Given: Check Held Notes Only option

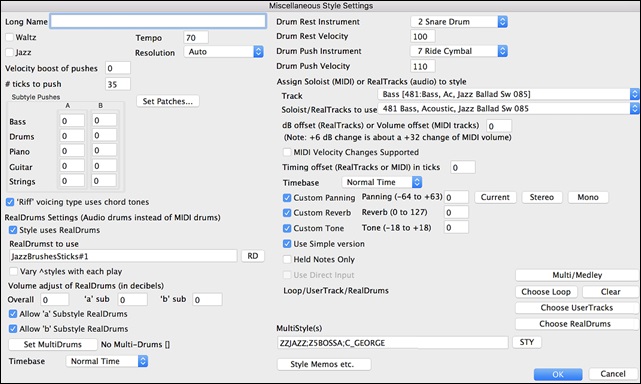Looking at the screenshot, I should click(x=287, y=260).
